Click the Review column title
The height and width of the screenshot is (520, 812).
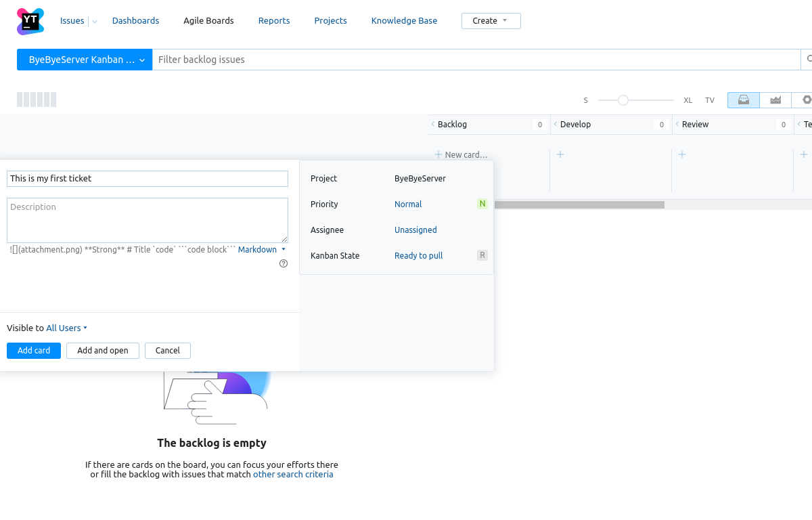pyautogui.click(x=696, y=125)
